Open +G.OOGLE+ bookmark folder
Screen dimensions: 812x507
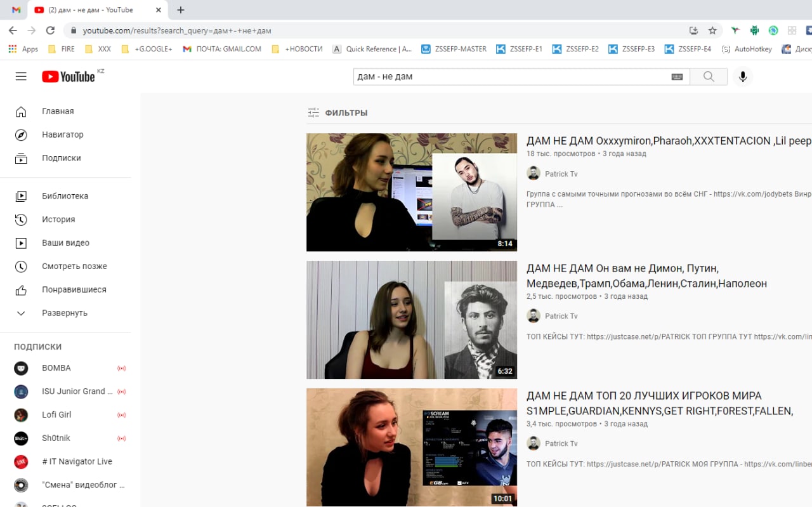point(147,49)
